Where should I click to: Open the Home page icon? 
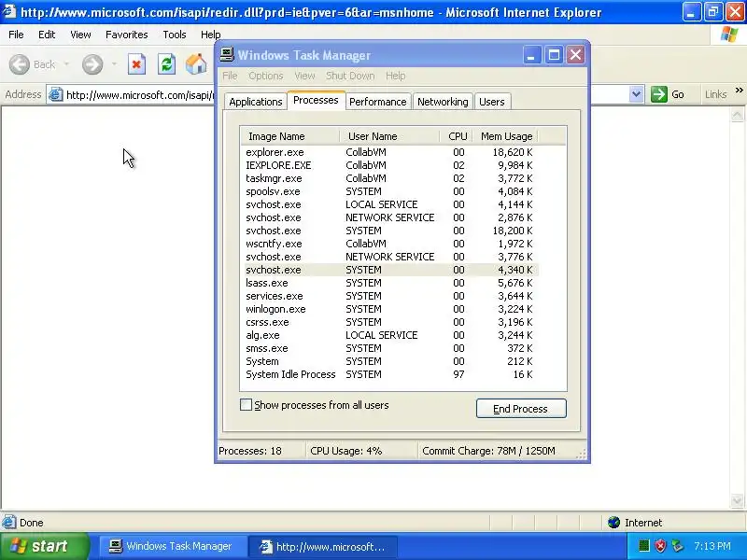point(196,64)
